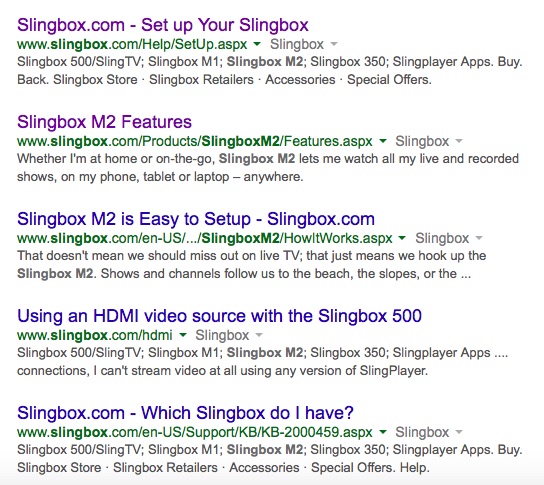This screenshot has height=485, width=544.
Task: Click the SlingboxM2/Features.aspx green URL
Action: 195,141
